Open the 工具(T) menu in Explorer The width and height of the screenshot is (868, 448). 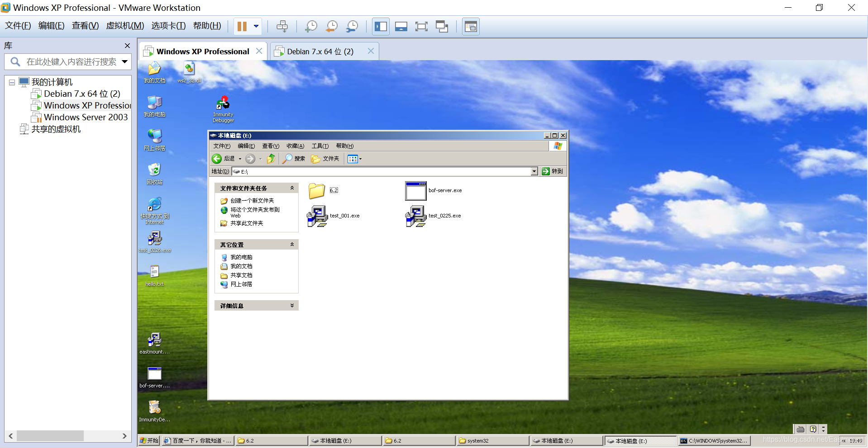320,146
